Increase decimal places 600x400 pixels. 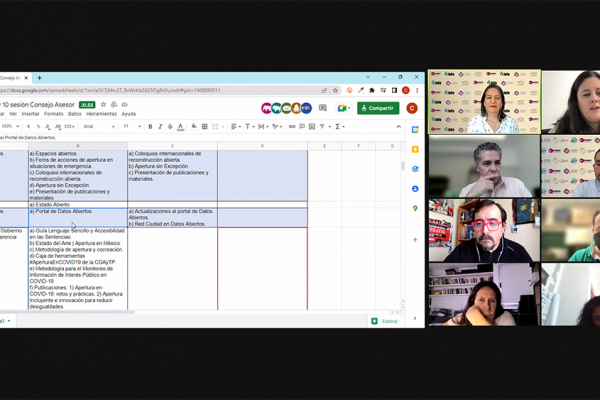click(58, 126)
